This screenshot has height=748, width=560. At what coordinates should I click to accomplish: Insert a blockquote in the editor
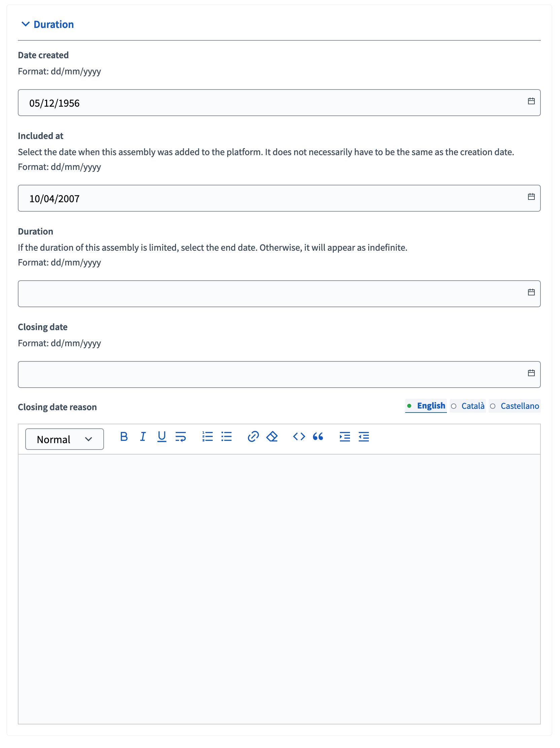pyautogui.click(x=318, y=436)
